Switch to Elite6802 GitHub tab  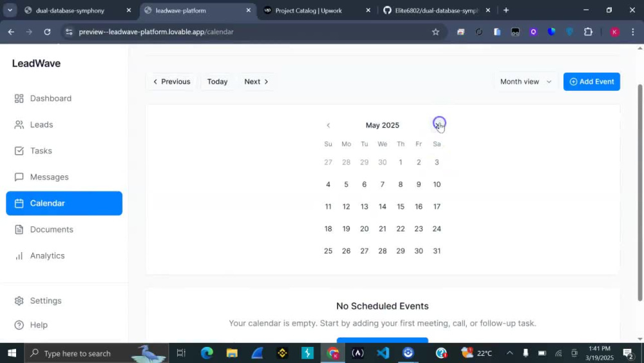pos(436,11)
